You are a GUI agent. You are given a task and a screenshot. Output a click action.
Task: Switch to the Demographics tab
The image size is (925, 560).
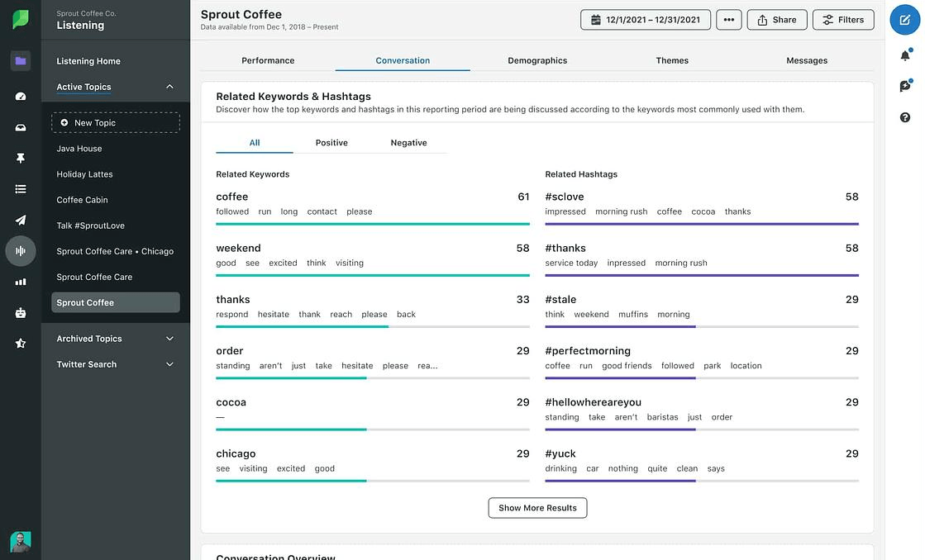pos(537,60)
